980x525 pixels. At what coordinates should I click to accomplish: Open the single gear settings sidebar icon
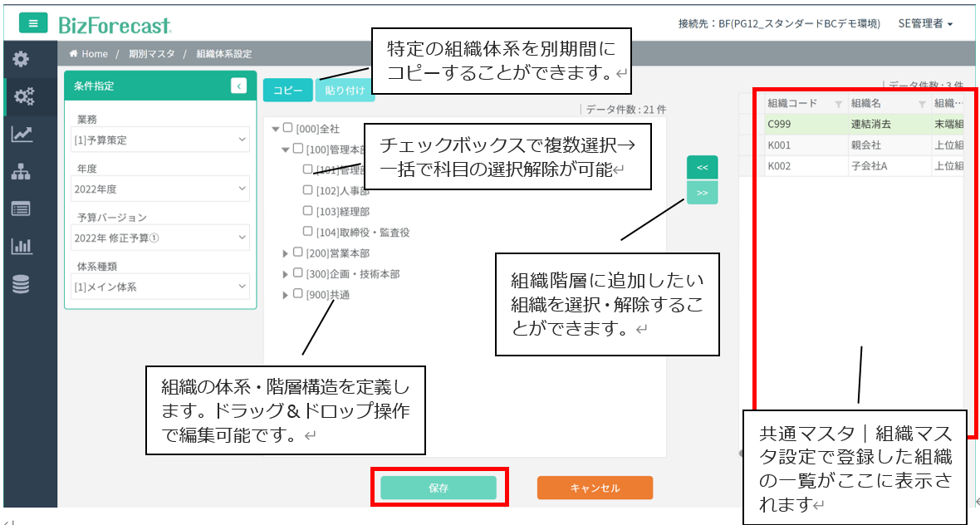tap(21, 59)
